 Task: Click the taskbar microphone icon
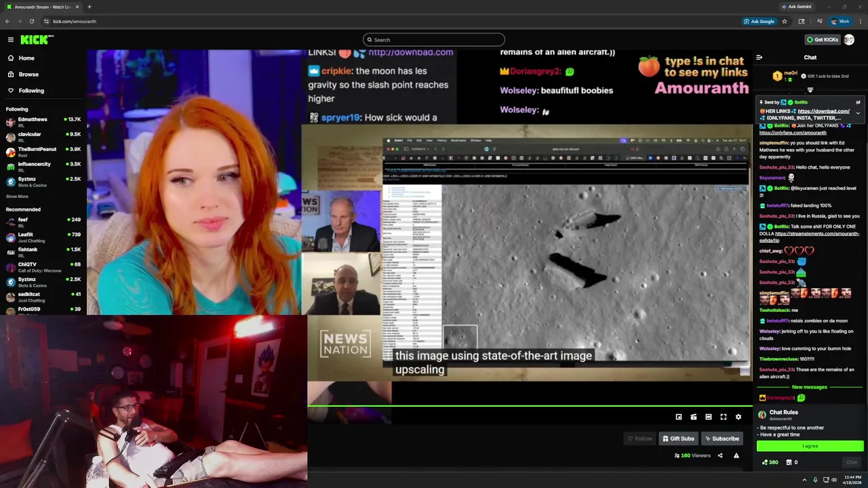coord(815,480)
